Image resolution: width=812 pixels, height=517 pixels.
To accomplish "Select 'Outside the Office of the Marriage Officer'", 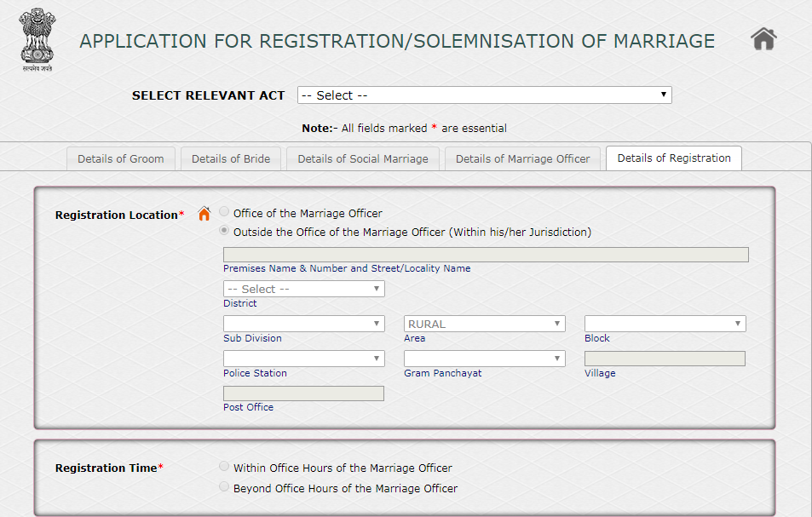I will (223, 230).
